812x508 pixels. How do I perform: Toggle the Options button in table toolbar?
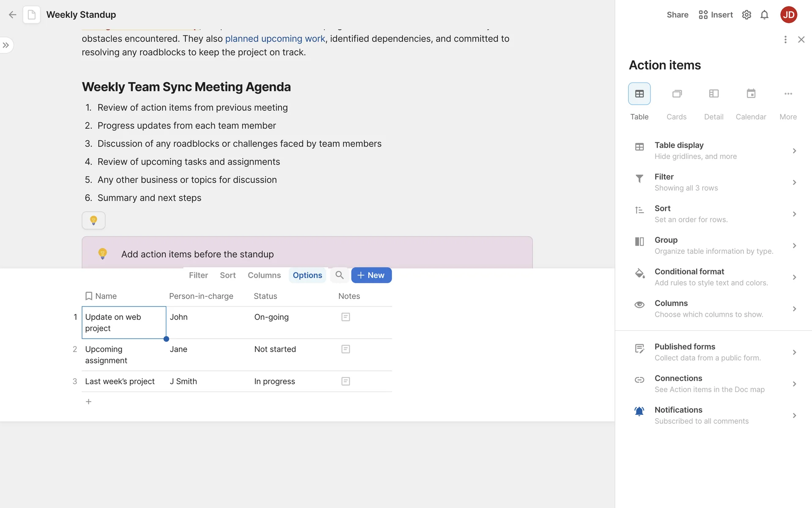[x=307, y=275]
